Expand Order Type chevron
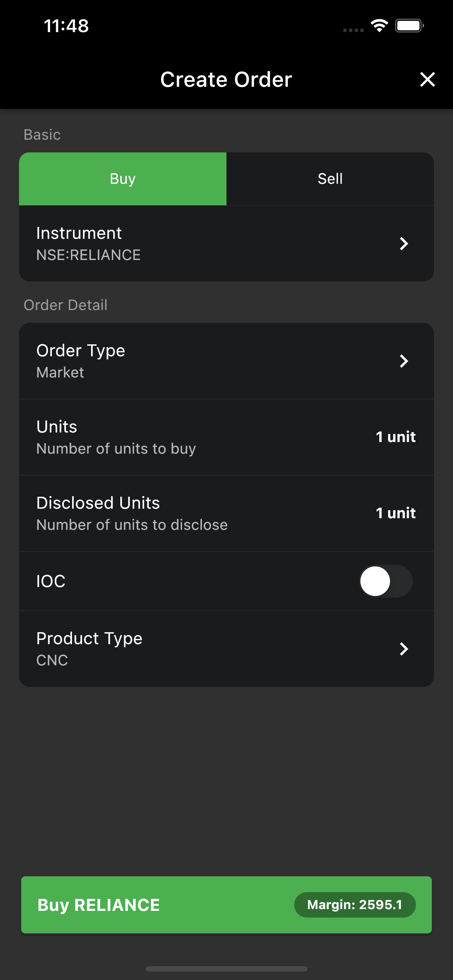This screenshot has height=980, width=453. tap(404, 361)
